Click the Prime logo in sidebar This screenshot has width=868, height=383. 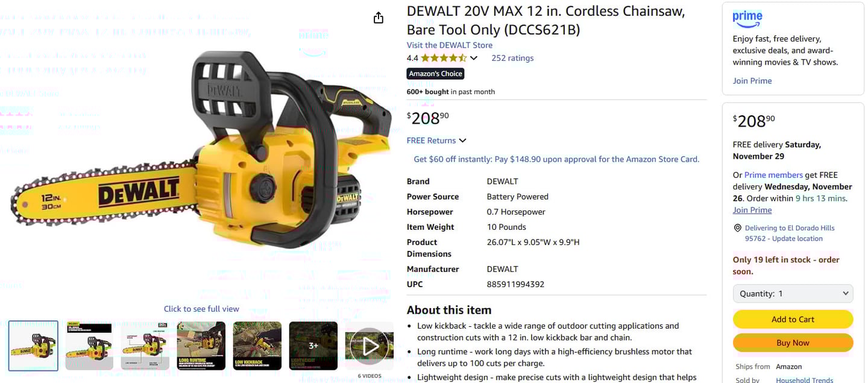click(747, 19)
